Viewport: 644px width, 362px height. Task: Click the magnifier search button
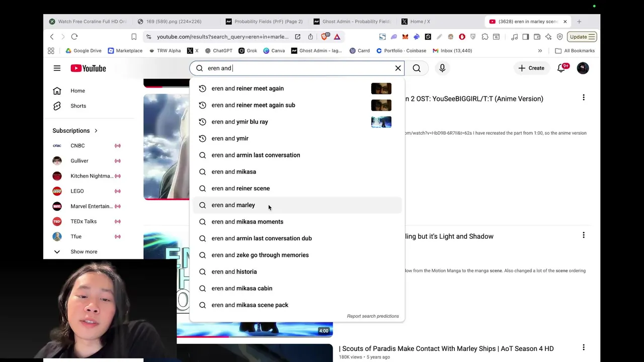pyautogui.click(x=417, y=68)
